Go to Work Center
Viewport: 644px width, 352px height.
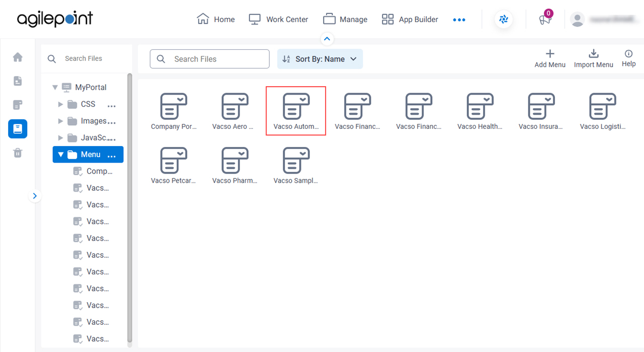pos(279,19)
